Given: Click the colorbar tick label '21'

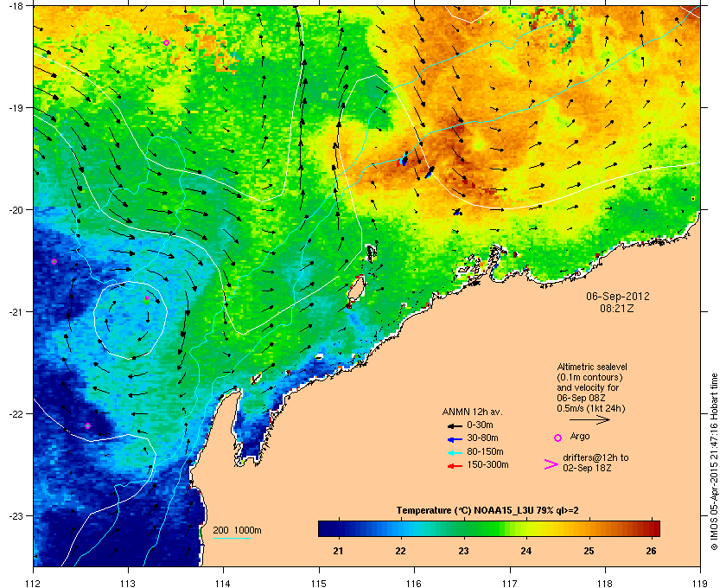Looking at the screenshot, I should (x=339, y=551).
